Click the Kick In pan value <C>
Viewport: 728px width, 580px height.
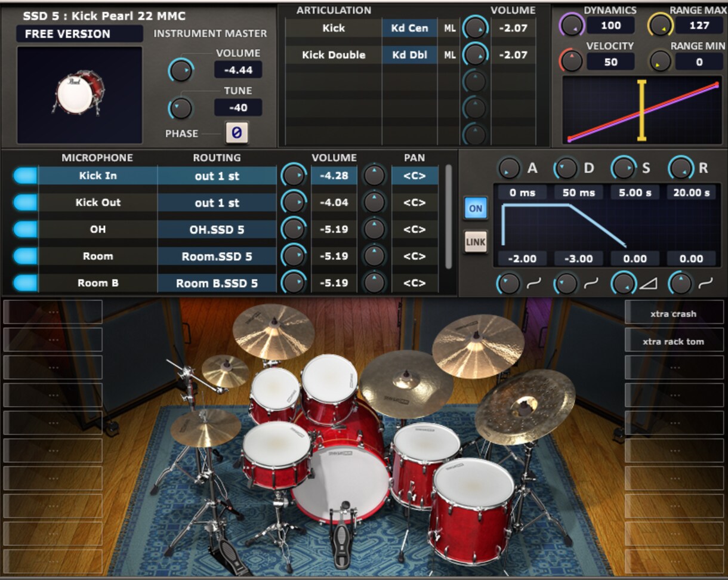point(414,176)
